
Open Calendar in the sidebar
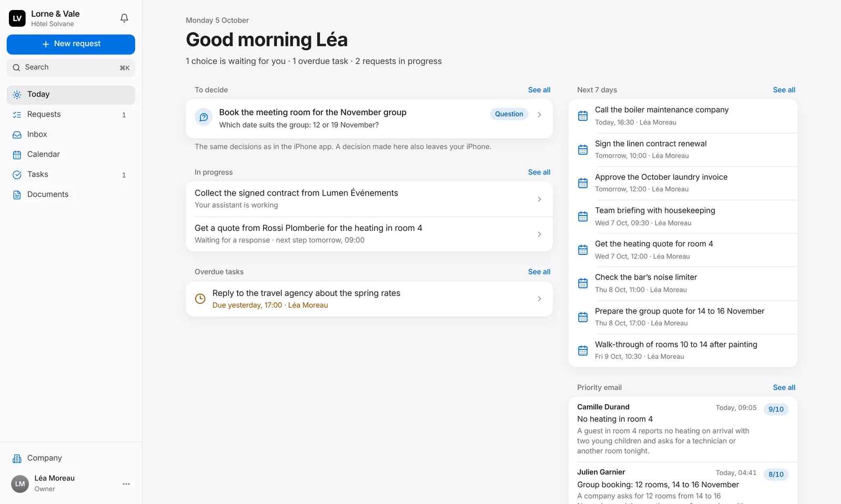click(x=71, y=155)
